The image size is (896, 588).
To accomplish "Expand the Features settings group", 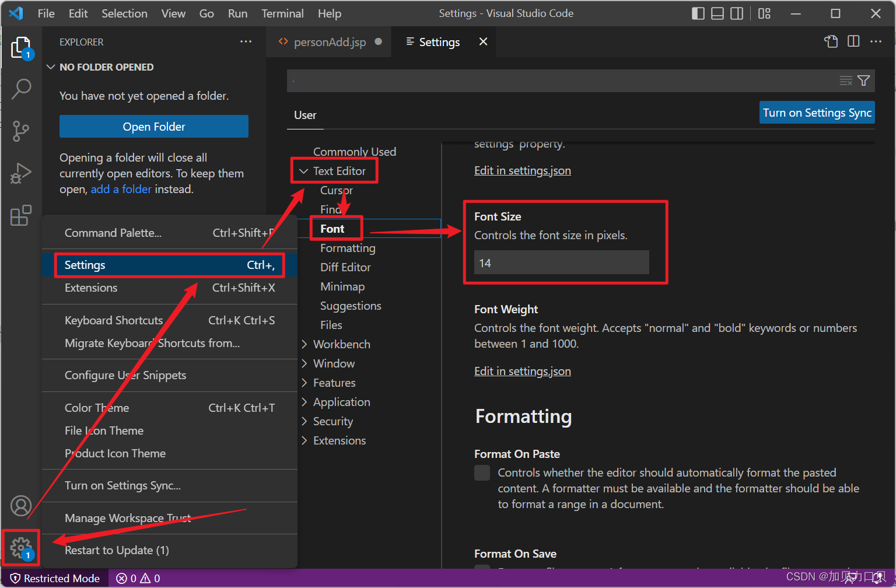I will (304, 383).
